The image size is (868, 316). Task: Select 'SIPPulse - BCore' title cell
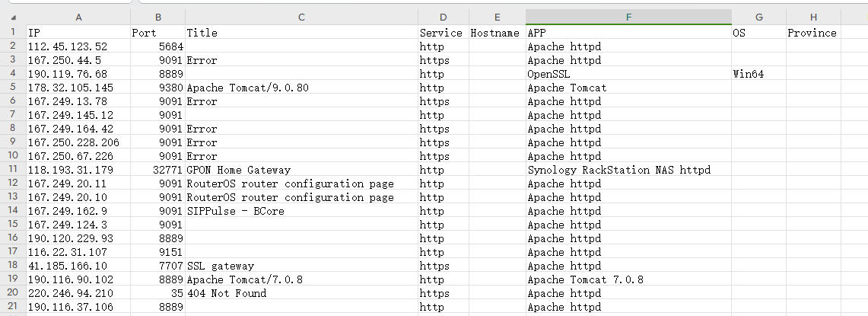pyautogui.click(x=301, y=211)
